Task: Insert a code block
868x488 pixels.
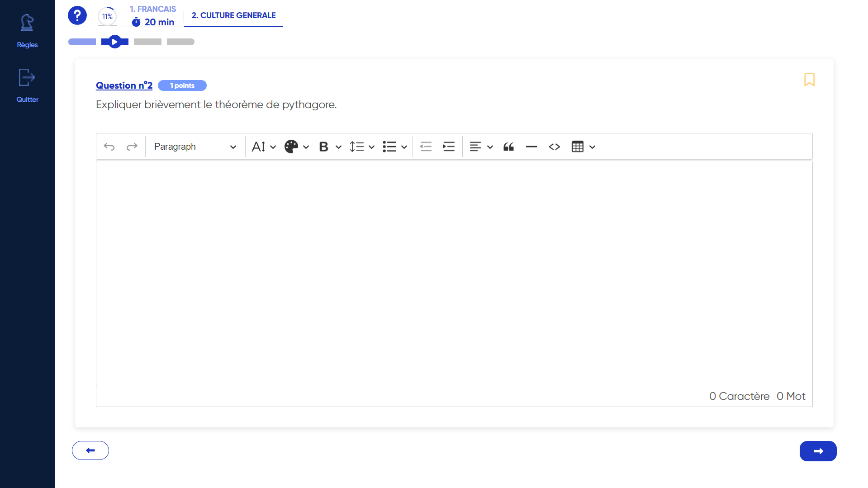Action: 554,147
